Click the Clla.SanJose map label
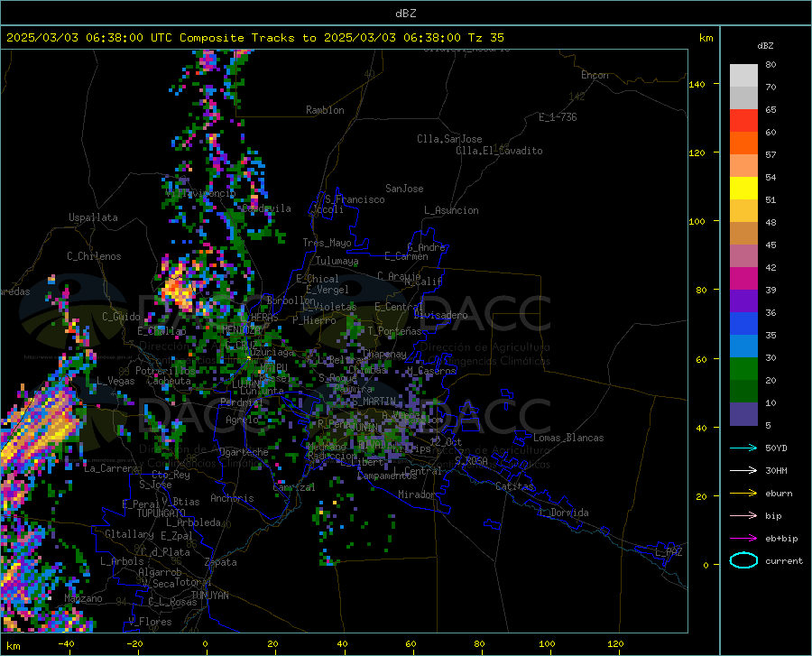 [x=449, y=139]
